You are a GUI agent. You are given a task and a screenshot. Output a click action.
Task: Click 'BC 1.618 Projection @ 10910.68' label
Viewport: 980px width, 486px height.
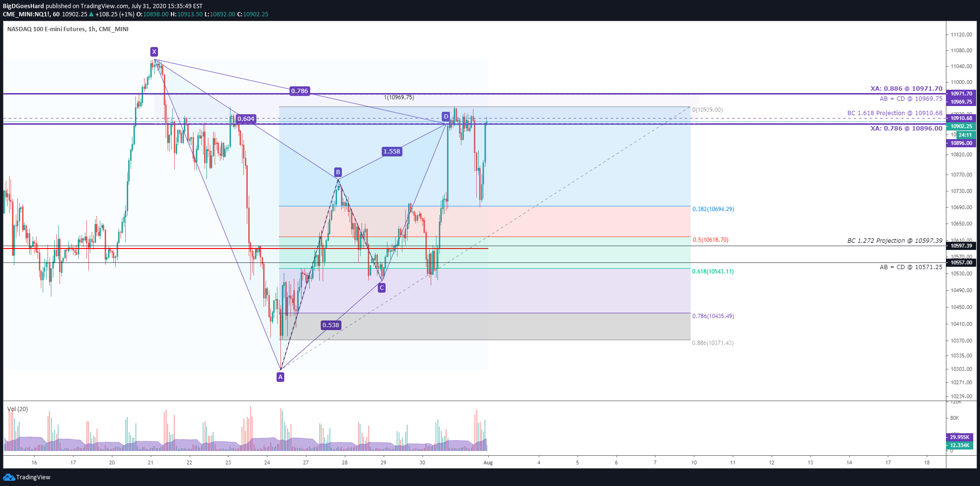pyautogui.click(x=895, y=113)
